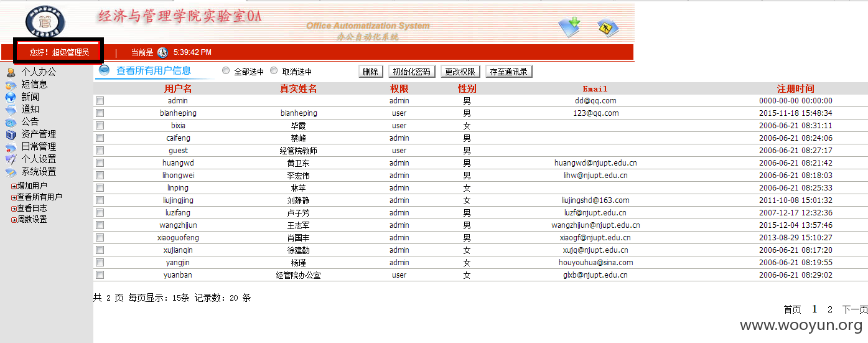Screen dimensions: 868x343
Task: Collapse the 系统设置 menu
Action: 39,172
